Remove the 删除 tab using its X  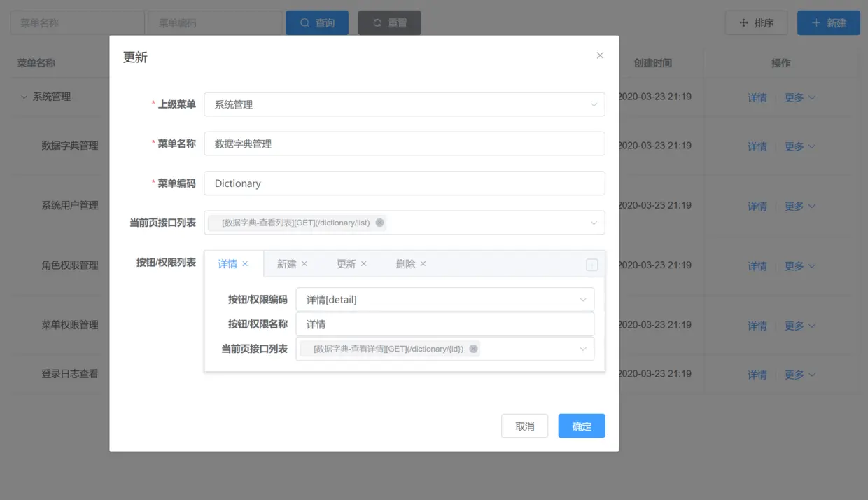423,264
